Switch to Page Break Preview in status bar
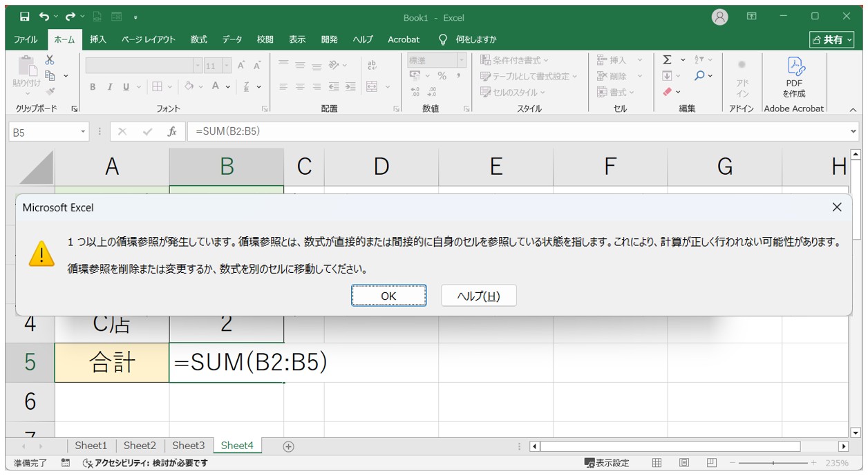The width and height of the screenshot is (868, 476). [x=711, y=463]
